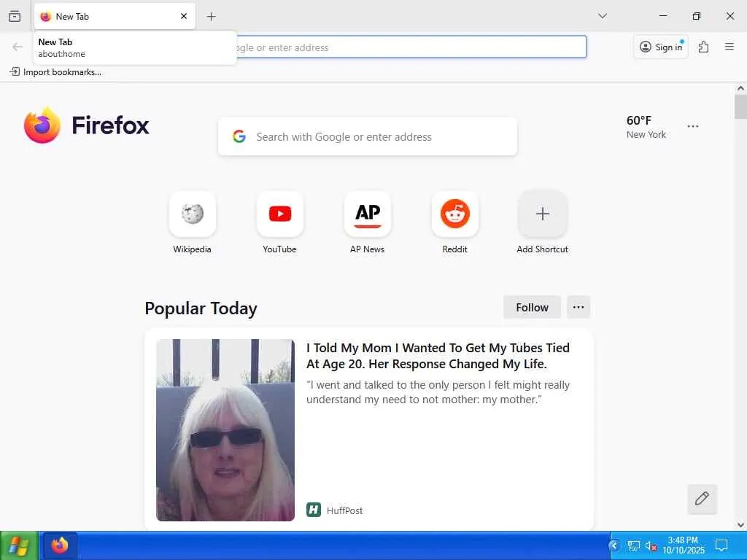This screenshot has width=747, height=560.
Task: Open the Wikipedia shortcut tile
Action: point(193,214)
